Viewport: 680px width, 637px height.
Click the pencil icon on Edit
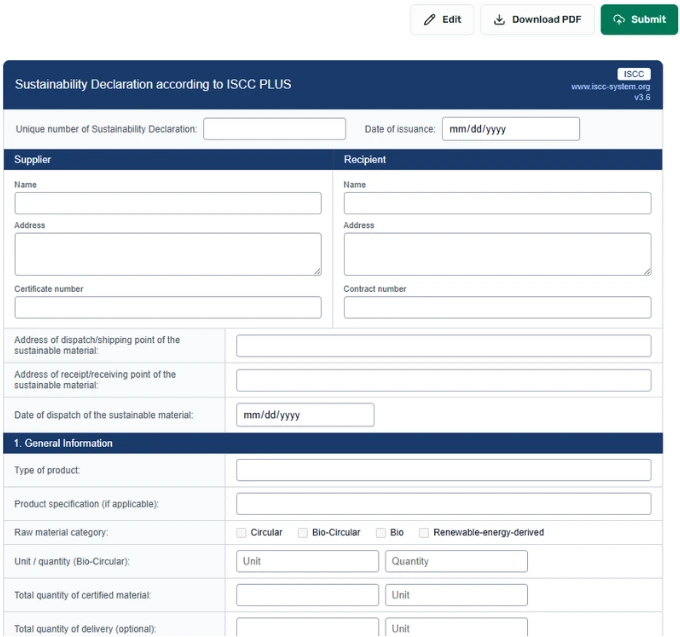click(429, 20)
